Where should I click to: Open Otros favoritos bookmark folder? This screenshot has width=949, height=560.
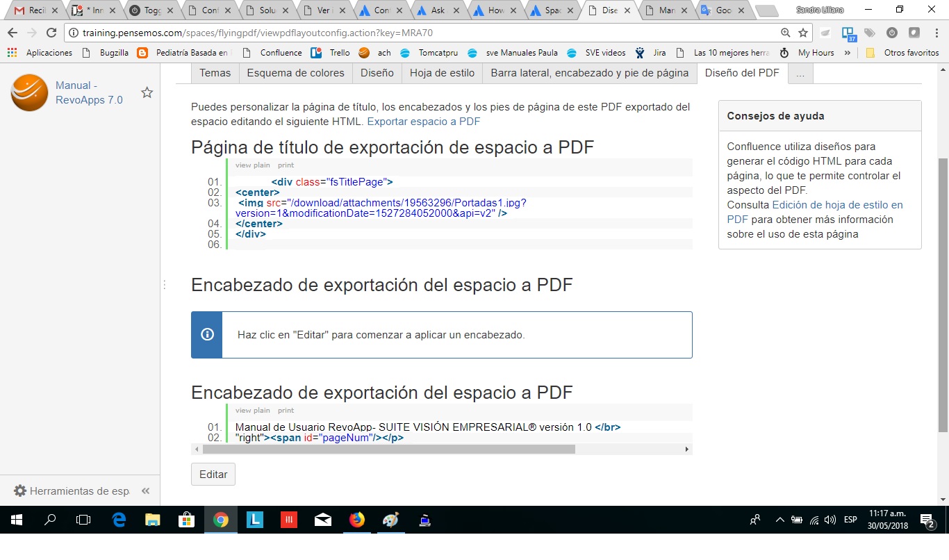tap(902, 53)
